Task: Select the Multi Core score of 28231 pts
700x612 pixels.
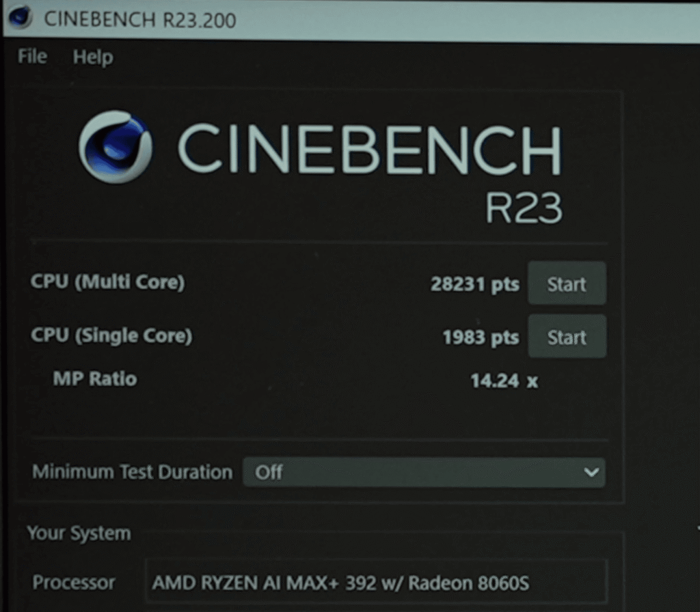Action: click(475, 283)
